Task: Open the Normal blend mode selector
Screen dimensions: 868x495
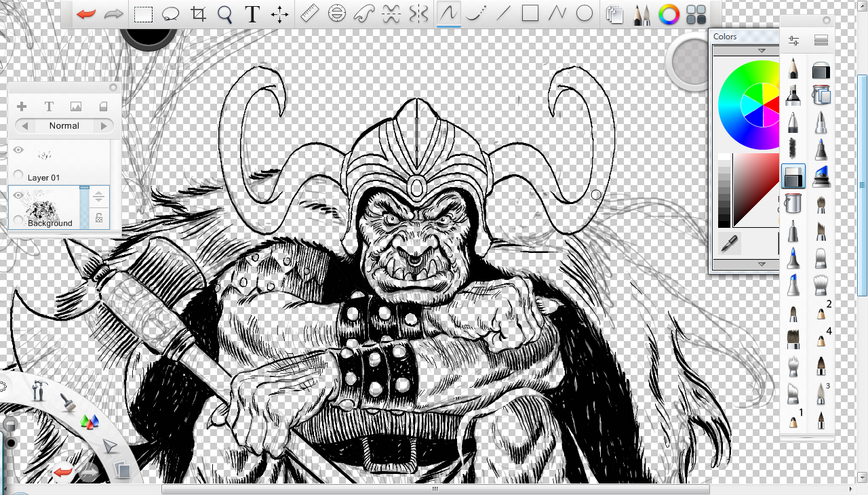Action: 64,125
